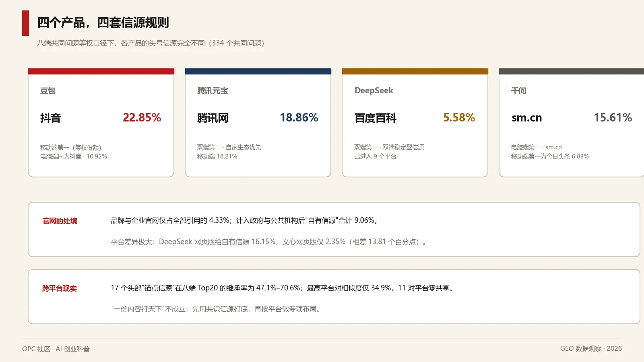Select the subtitle mentioning 334 个共同问题
This screenshot has width=644, height=362.
tap(151, 43)
